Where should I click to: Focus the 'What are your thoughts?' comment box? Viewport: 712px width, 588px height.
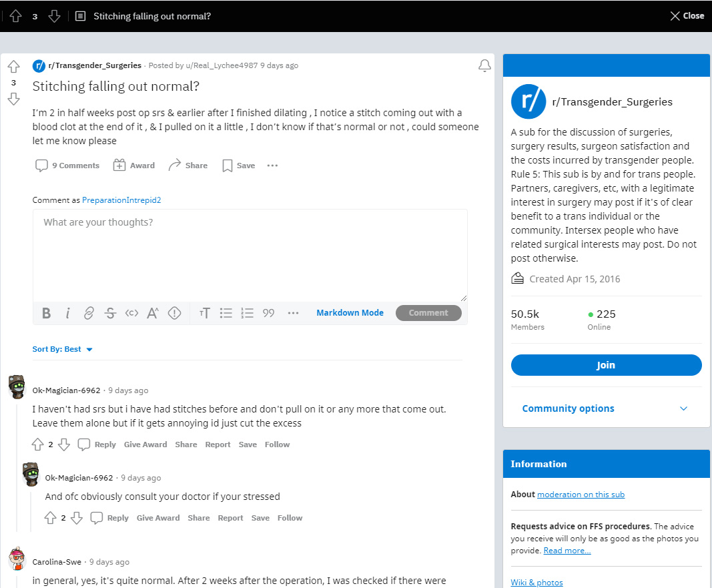(x=250, y=256)
